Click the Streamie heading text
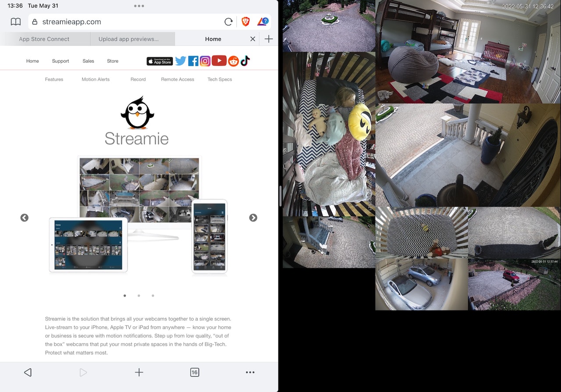Screen dimensions: 561x392 coord(137,139)
